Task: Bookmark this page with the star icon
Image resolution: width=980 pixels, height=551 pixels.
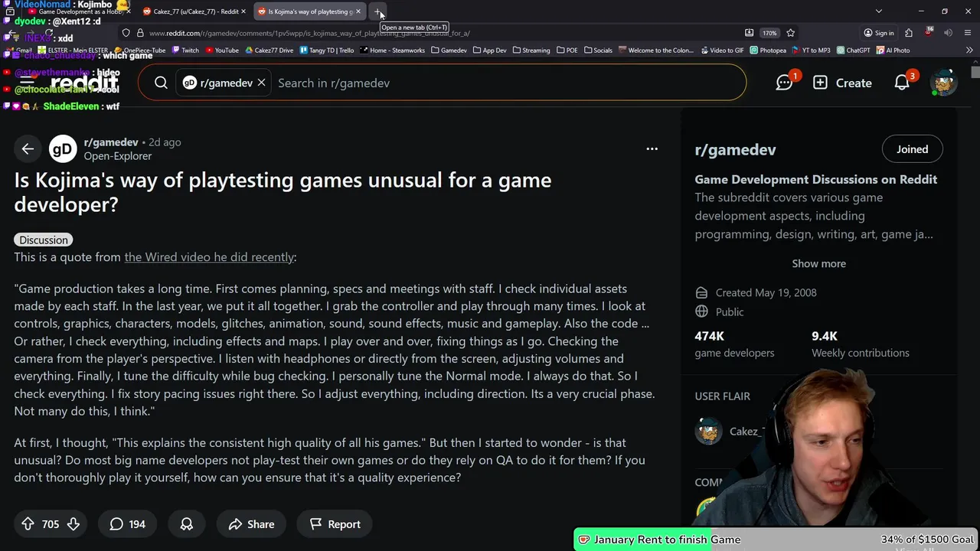Action: [790, 33]
